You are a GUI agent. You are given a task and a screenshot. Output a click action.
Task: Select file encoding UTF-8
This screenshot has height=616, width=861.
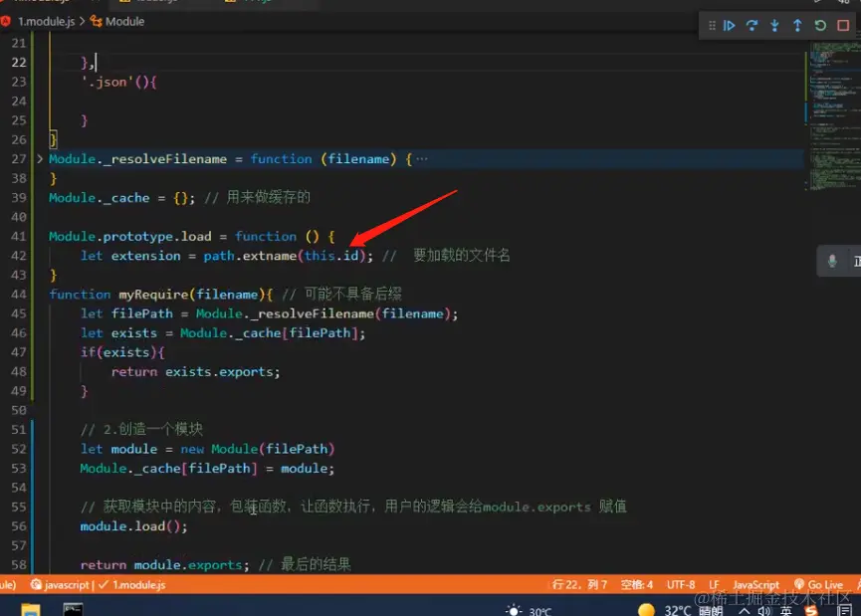pos(681,585)
